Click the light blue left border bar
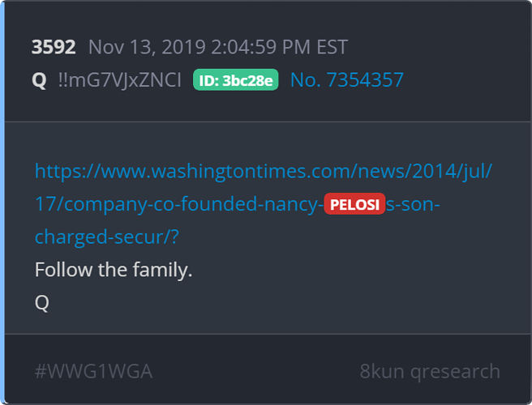532x405 pixels. point(2,202)
